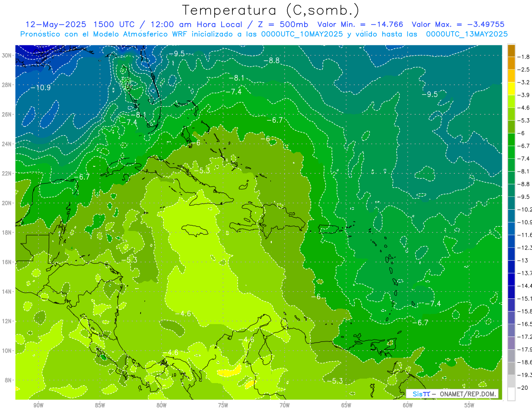This screenshot has height=411, width=532.
Task: Click the '65W' longitude axis label
Action: (x=346, y=405)
